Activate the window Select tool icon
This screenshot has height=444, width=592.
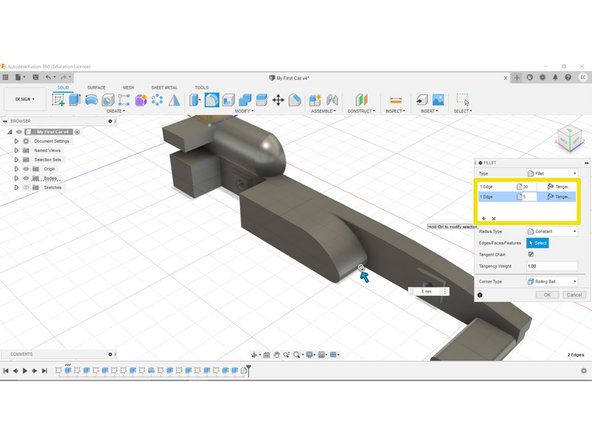[462, 100]
